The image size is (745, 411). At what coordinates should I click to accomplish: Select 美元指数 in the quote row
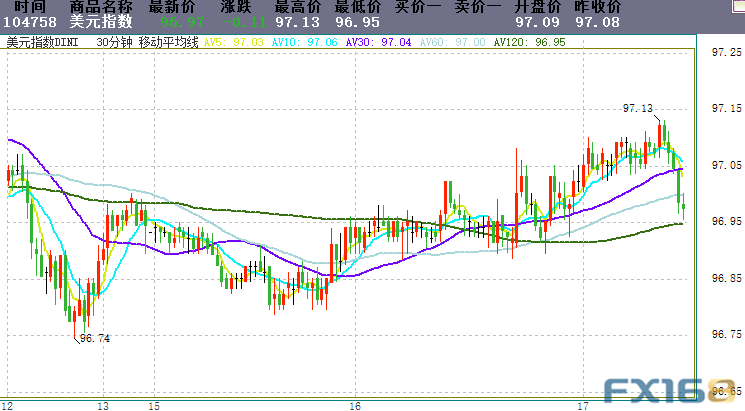click(x=101, y=22)
